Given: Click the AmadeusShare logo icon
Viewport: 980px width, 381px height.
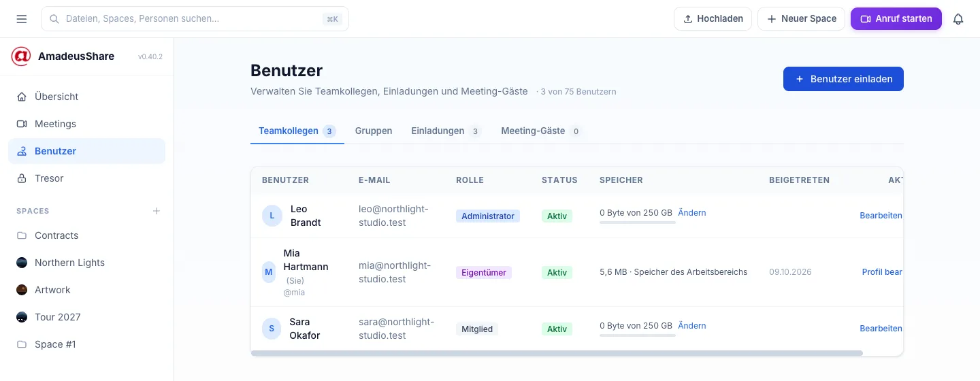Looking at the screenshot, I should point(21,56).
